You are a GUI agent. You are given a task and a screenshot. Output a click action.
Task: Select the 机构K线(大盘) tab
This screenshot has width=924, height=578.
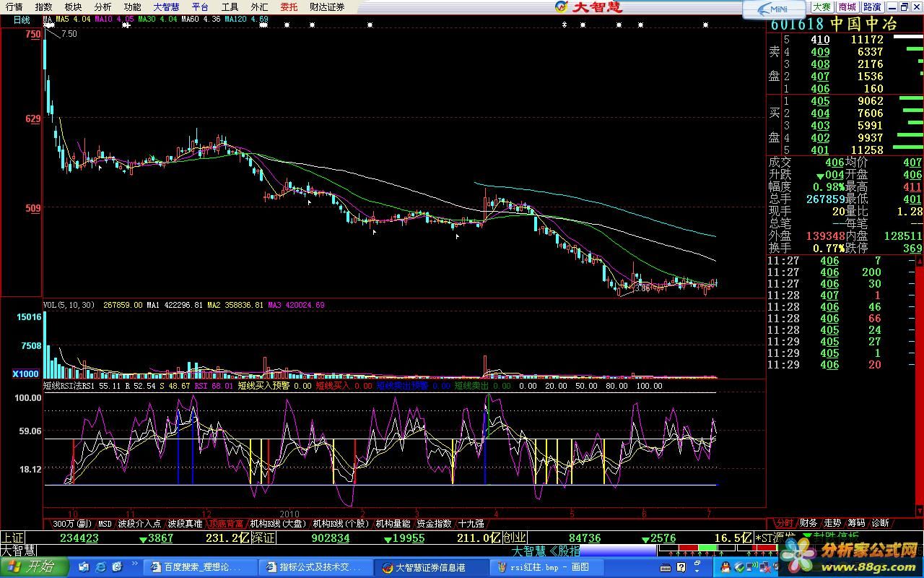[x=278, y=523]
